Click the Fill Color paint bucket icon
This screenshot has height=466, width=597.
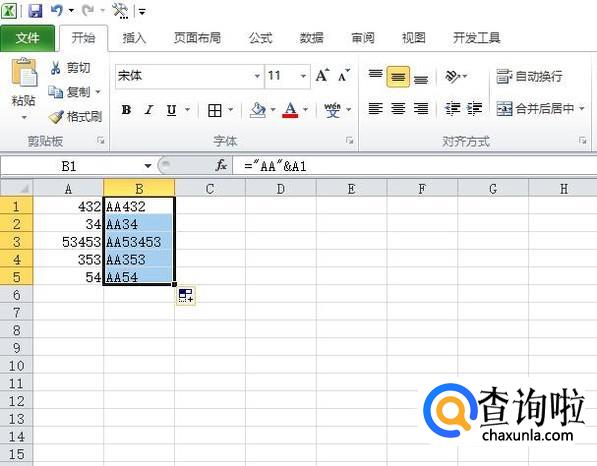coord(258,110)
